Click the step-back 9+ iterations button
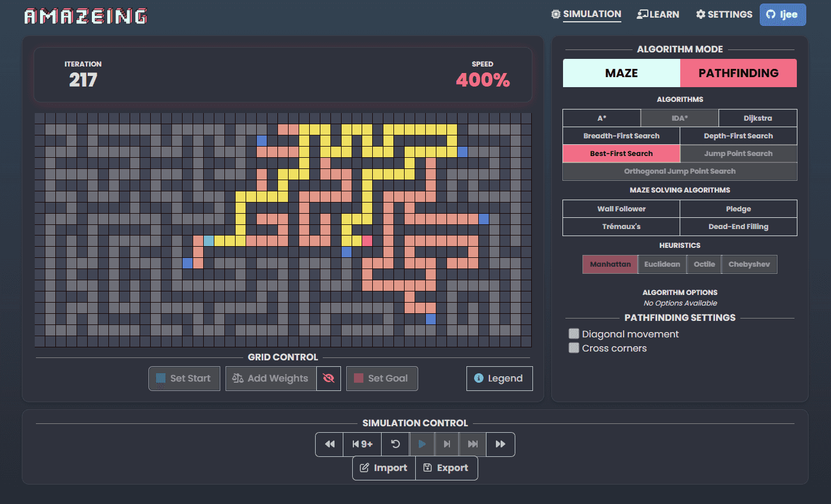The height and width of the screenshot is (504, 831). pyautogui.click(x=362, y=445)
